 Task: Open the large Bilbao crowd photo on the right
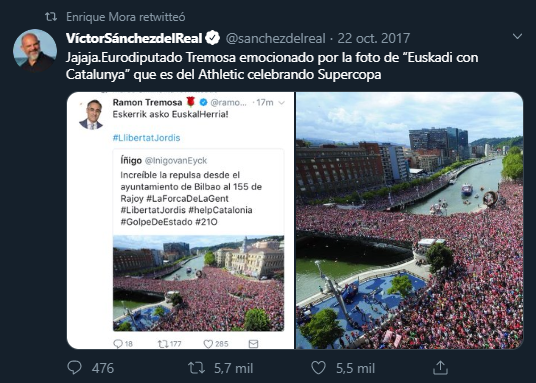410,221
